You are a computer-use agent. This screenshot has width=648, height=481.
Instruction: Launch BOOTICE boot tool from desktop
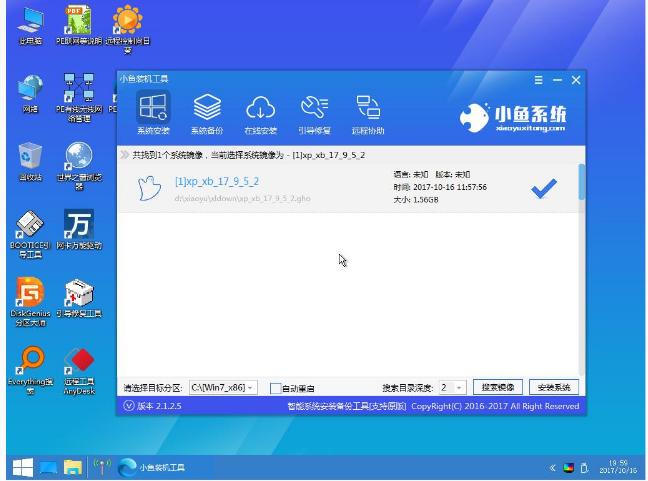(31, 230)
